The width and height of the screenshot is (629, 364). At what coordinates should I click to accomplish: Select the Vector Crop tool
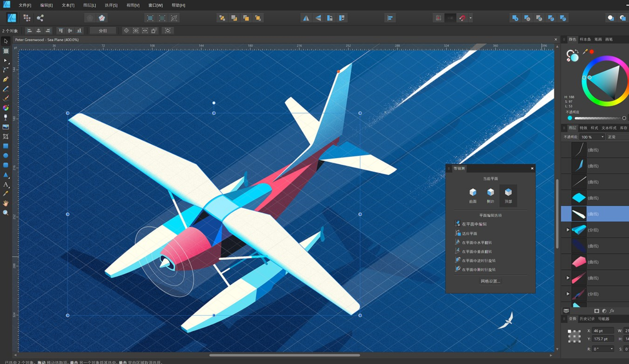pos(6,136)
